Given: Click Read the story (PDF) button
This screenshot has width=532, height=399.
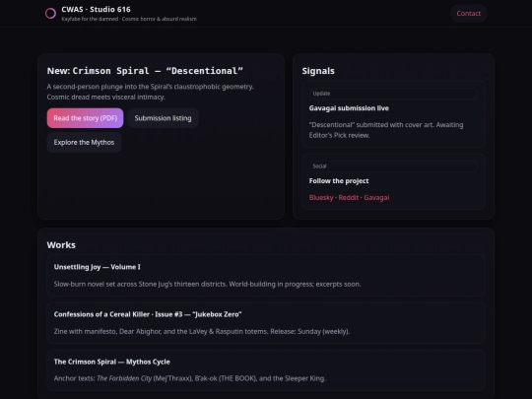Looking at the screenshot, I should click(x=85, y=118).
